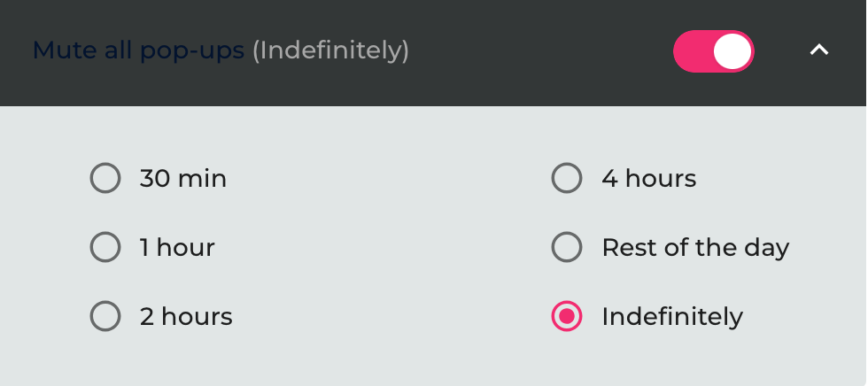Viewport: 868px width, 386px height.
Task: Click the selected Indefinitely radio circle
Action: pos(567,316)
